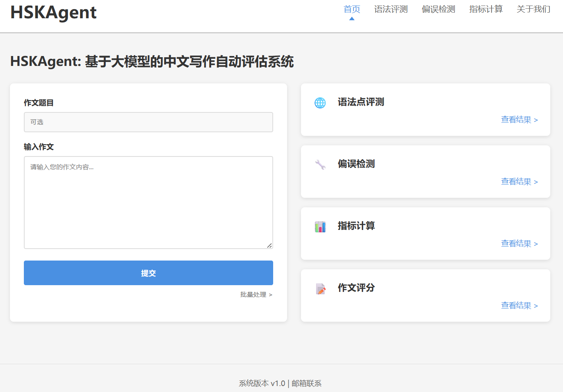This screenshot has height=392, width=563.
Task: View results for 偏误检测
Action: tap(519, 182)
